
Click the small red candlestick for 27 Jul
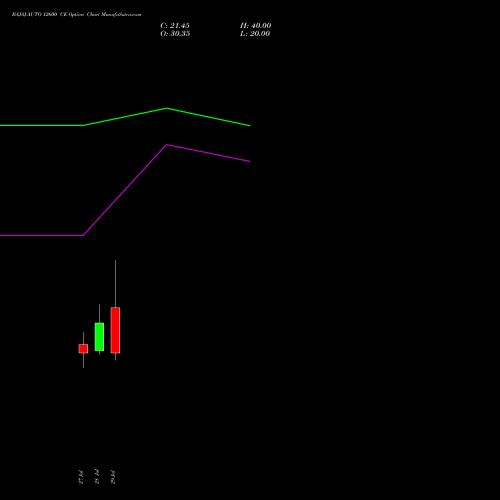[83, 349]
